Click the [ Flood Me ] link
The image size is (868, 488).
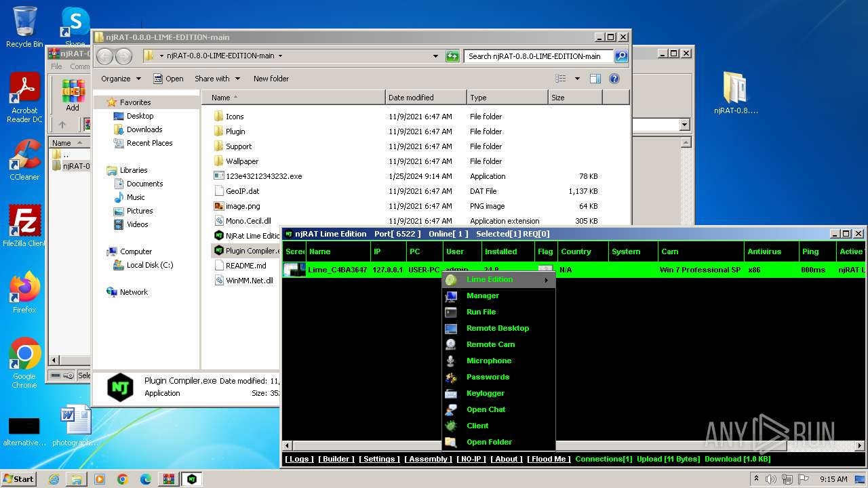(549, 459)
